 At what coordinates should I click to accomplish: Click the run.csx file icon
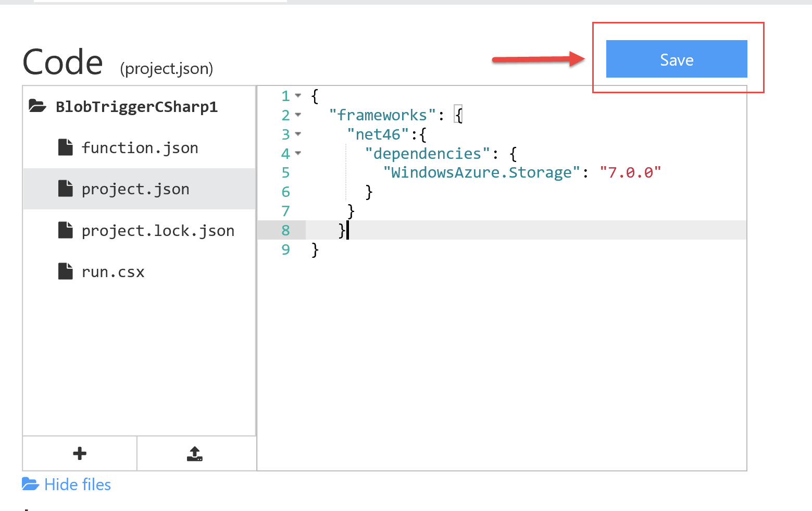point(66,271)
